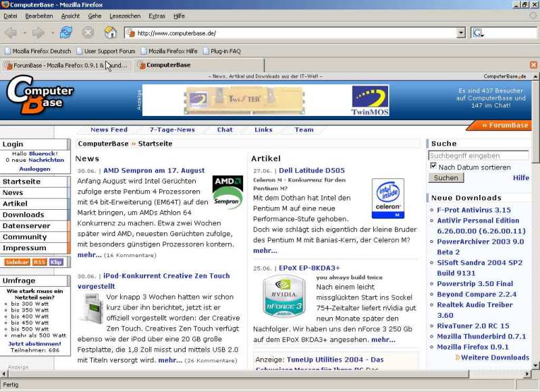Screen dimensions: 540x392
Task: Click the orange Sidebar badge
Action: click(x=17, y=262)
